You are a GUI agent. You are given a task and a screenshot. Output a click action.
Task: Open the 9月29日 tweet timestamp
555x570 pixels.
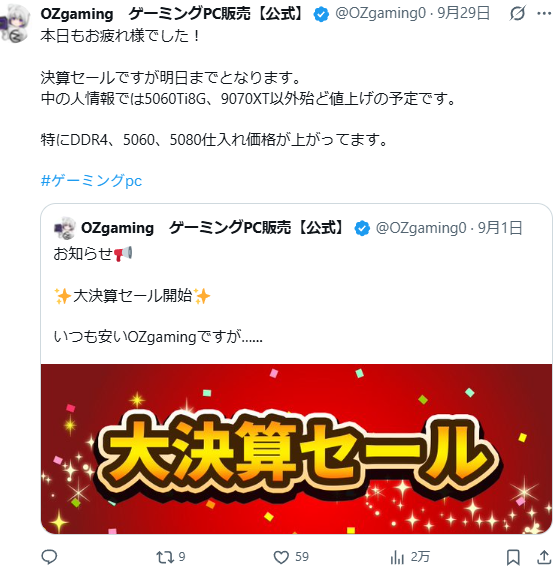[463, 13]
